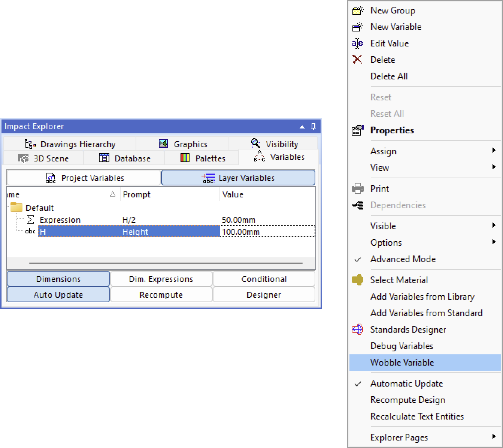Select Wobble Variable menu entry

tap(425, 363)
